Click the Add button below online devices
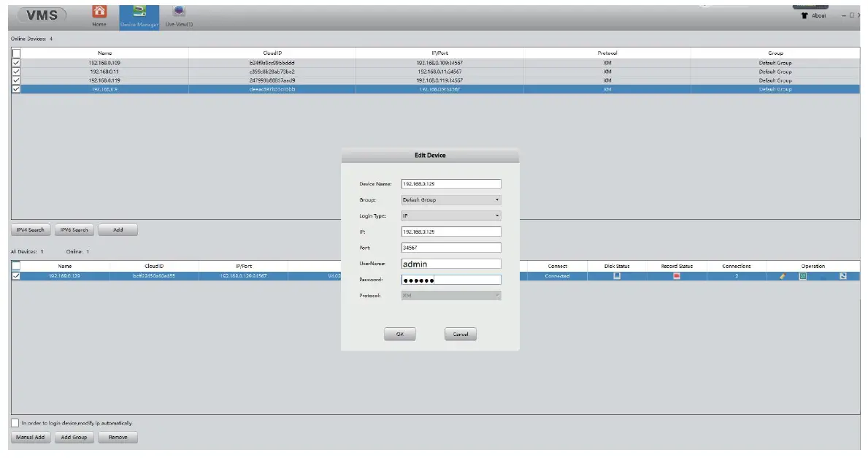This screenshot has height=458, width=868. pyautogui.click(x=118, y=230)
